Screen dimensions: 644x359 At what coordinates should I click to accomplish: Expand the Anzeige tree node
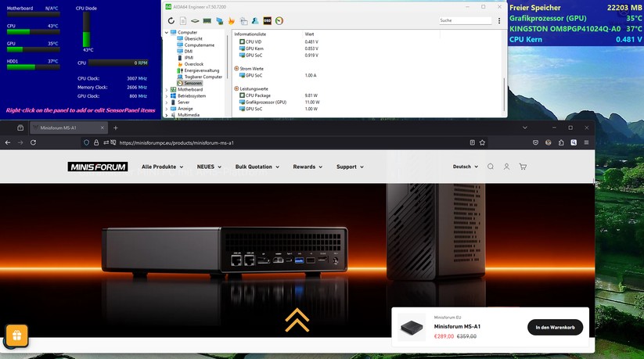click(x=167, y=109)
